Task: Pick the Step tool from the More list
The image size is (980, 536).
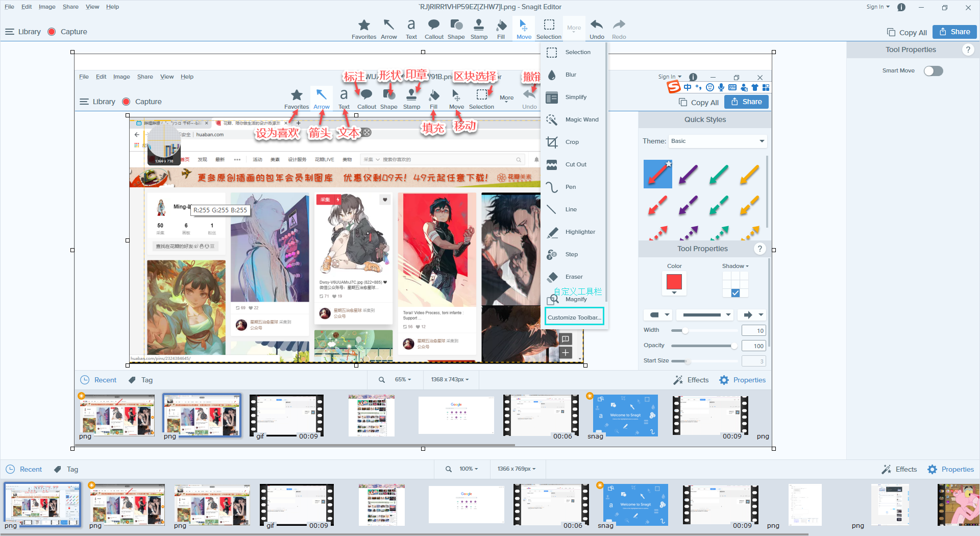Action: coord(574,254)
